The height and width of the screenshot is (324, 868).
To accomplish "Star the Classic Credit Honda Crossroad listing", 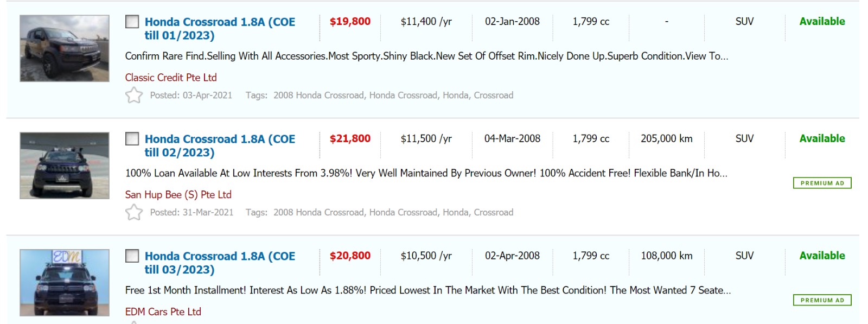I will pyautogui.click(x=133, y=96).
